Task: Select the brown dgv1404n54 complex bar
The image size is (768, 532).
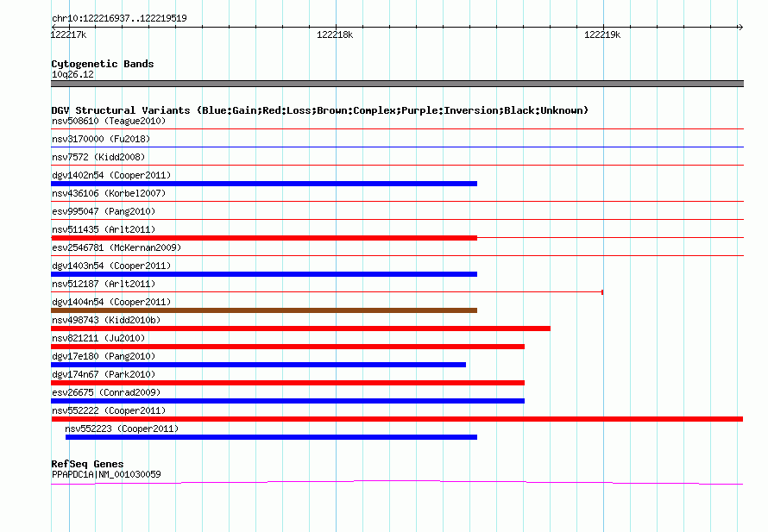Action: point(264,310)
